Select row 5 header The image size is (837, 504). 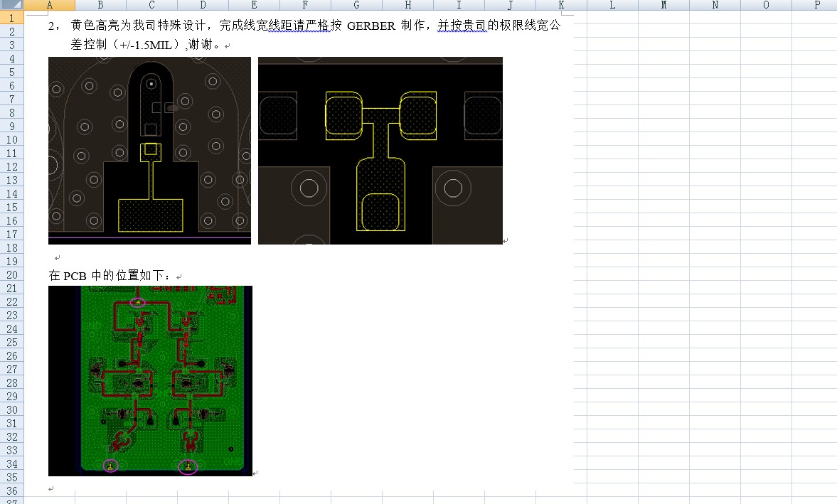coord(12,72)
